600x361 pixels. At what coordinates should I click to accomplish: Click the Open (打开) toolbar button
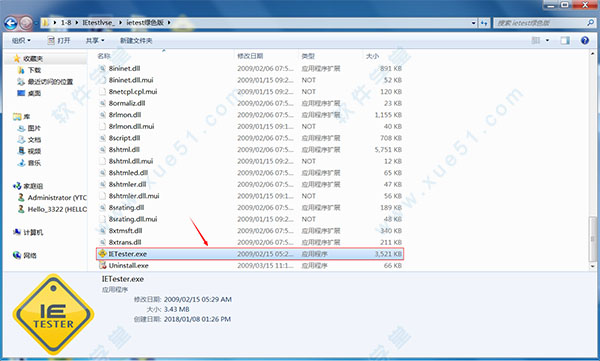tap(59, 40)
